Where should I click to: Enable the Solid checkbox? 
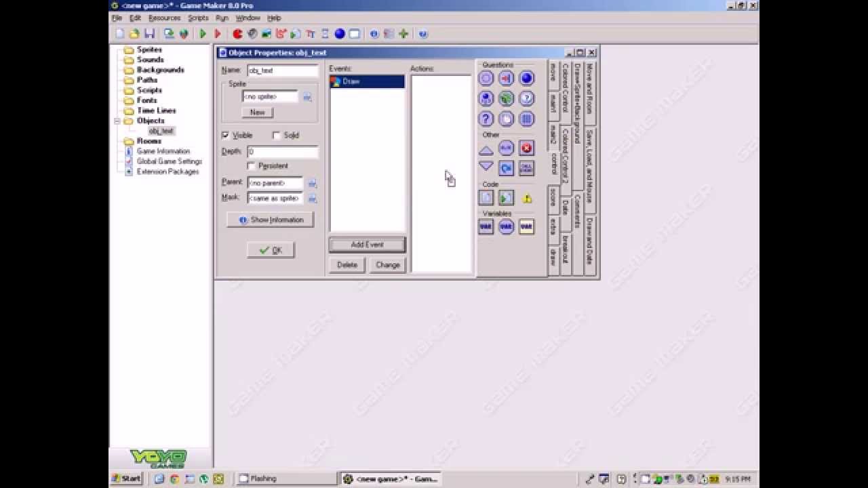click(277, 136)
